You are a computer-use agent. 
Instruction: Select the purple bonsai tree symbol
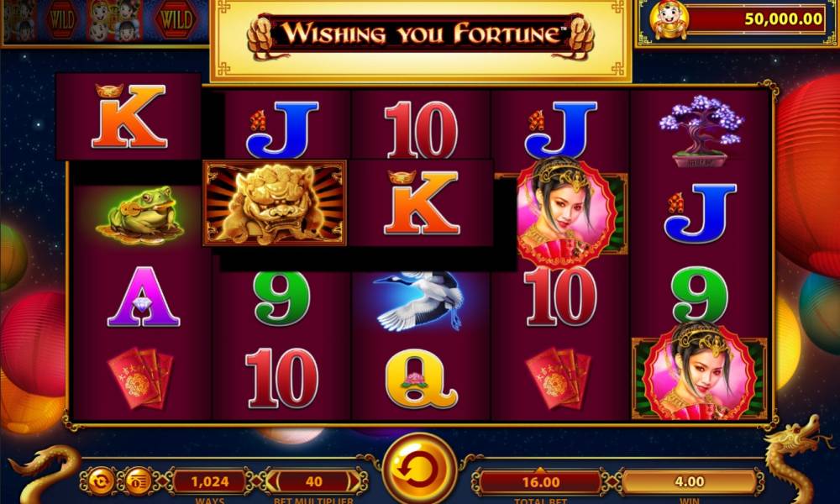click(x=701, y=131)
